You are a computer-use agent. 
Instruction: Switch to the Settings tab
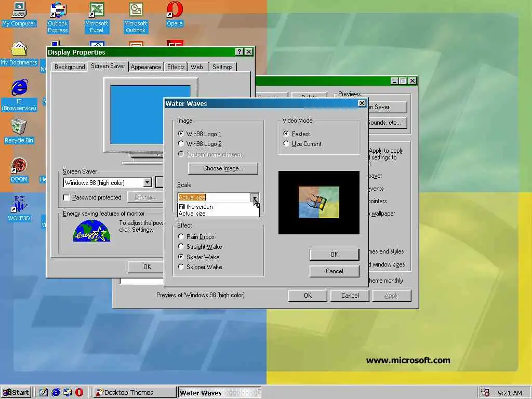[x=222, y=67]
